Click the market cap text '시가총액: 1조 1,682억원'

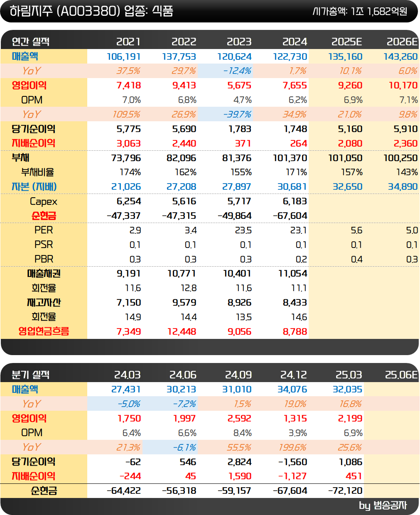pos(360,11)
